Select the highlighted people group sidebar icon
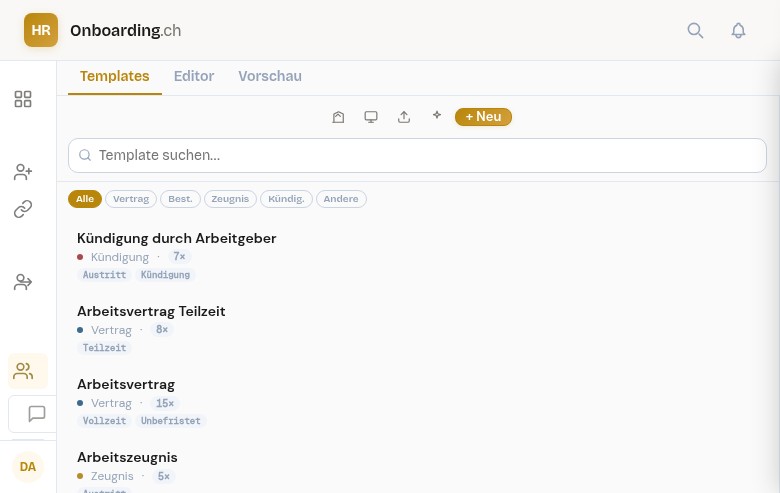Screen dimensions: 780x493 click(x=28, y=371)
